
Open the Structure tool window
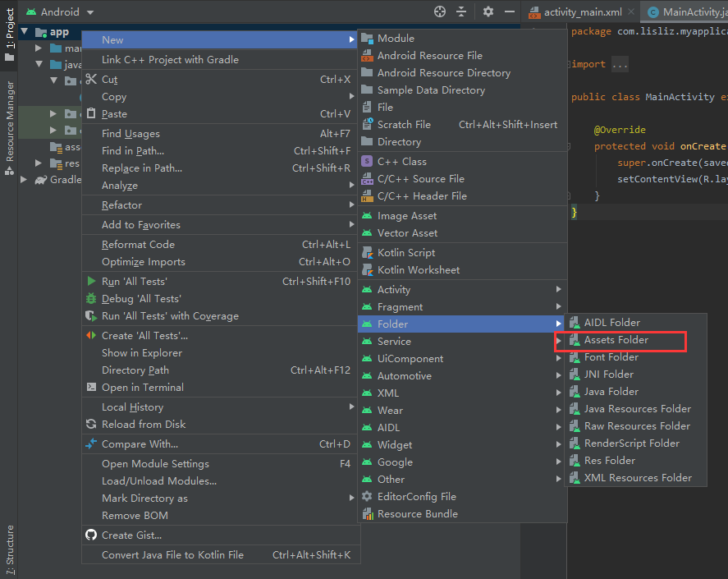coord(9,549)
